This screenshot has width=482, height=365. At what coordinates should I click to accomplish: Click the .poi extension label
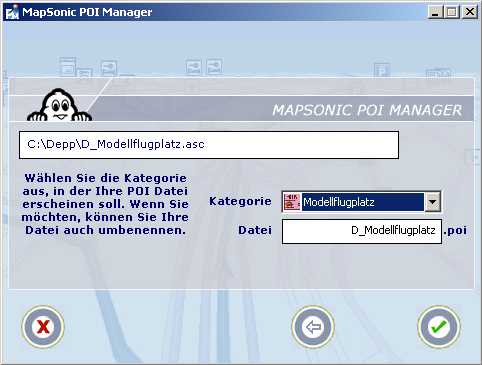(x=455, y=230)
